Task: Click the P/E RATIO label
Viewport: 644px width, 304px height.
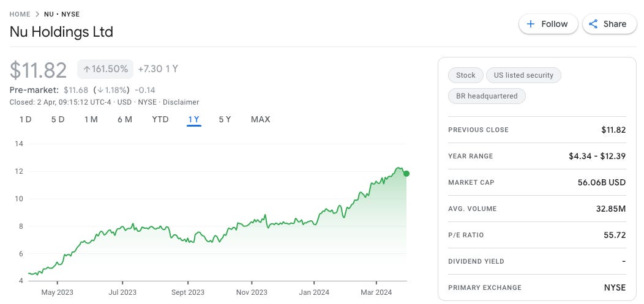Action: 466,235
